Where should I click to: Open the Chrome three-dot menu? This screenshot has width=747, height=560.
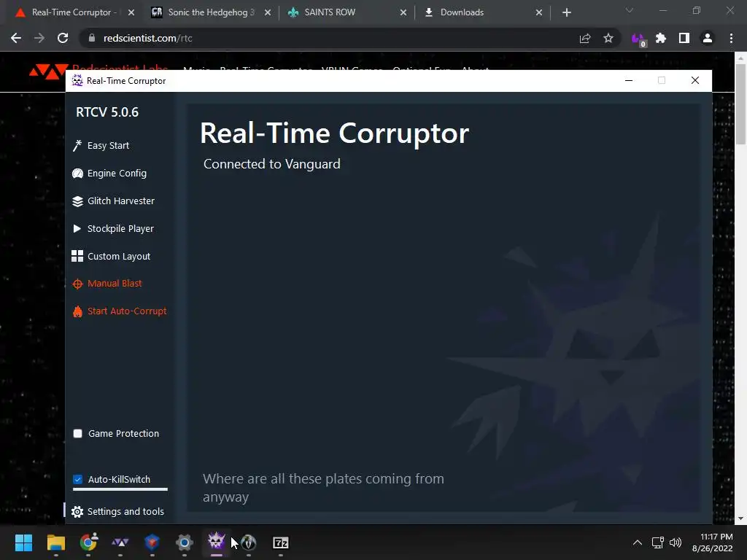point(731,38)
